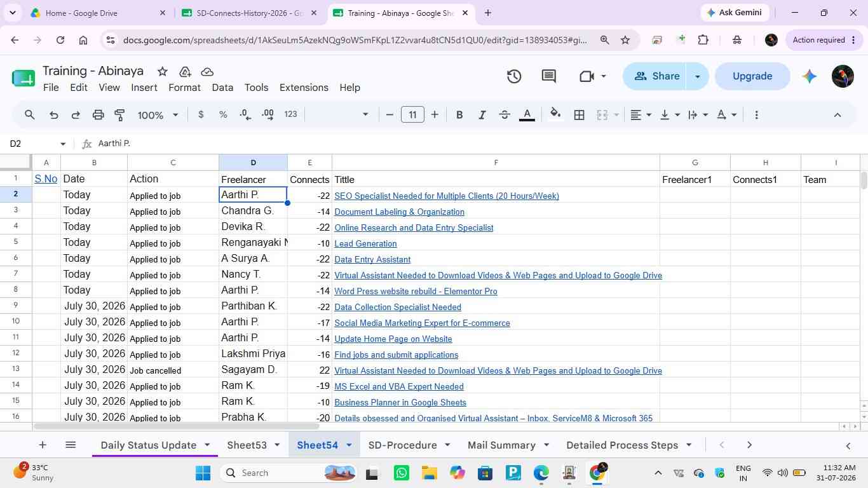
Task: Open version history clock icon
Action: tap(514, 76)
